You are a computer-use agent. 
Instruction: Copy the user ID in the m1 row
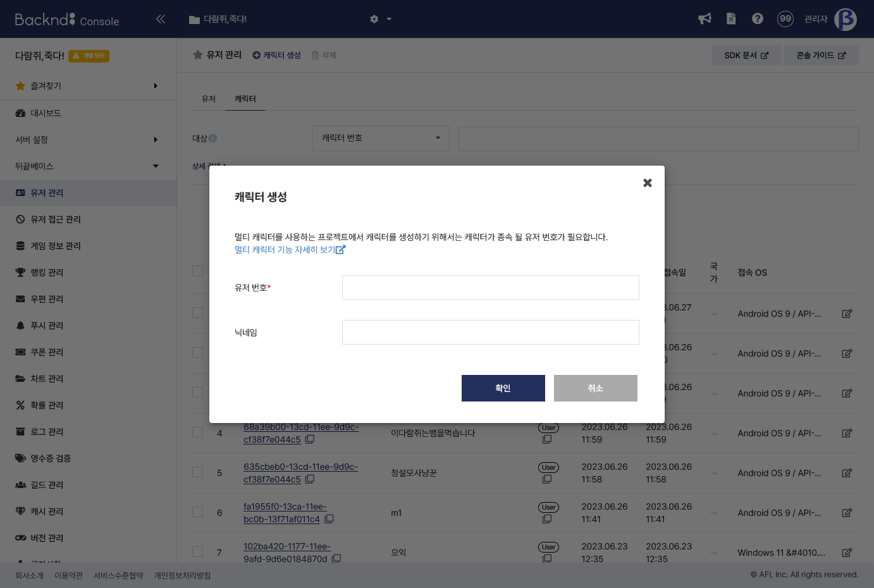point(547,519)
